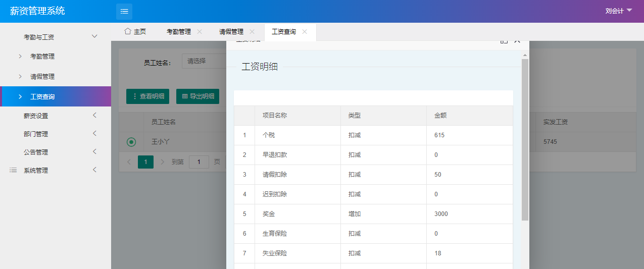This screenshot has height=269, width=644.
Task: Select the radio button for 王小丫
Action: (131, 142)
